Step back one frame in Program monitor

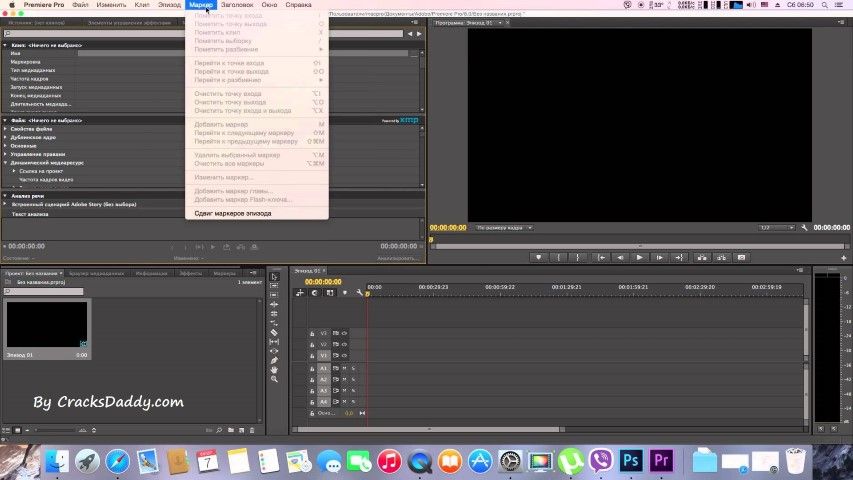620,257
